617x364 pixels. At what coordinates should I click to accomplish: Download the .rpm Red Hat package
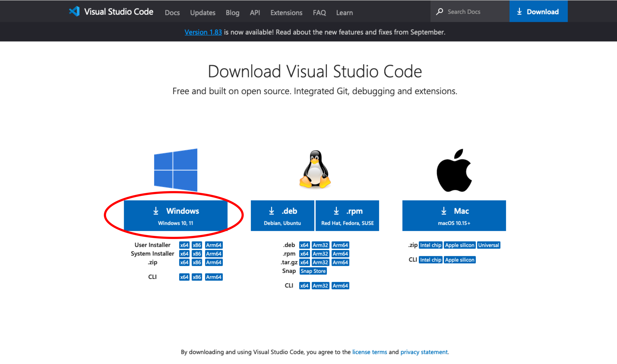point(347,216)
